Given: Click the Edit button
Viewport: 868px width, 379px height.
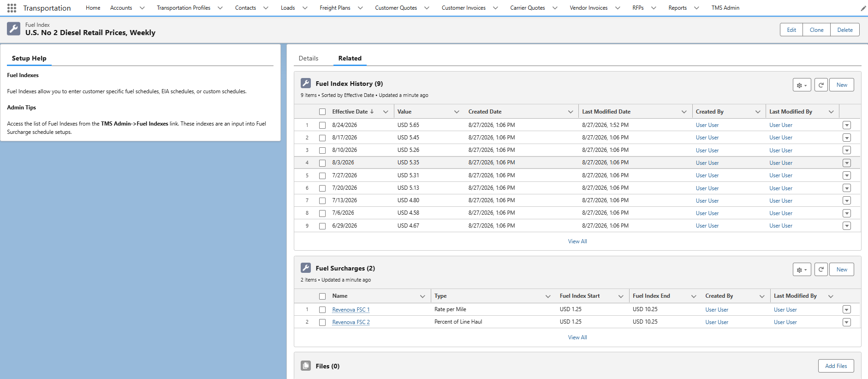Looking at the screenshot, I should point(791,30).
